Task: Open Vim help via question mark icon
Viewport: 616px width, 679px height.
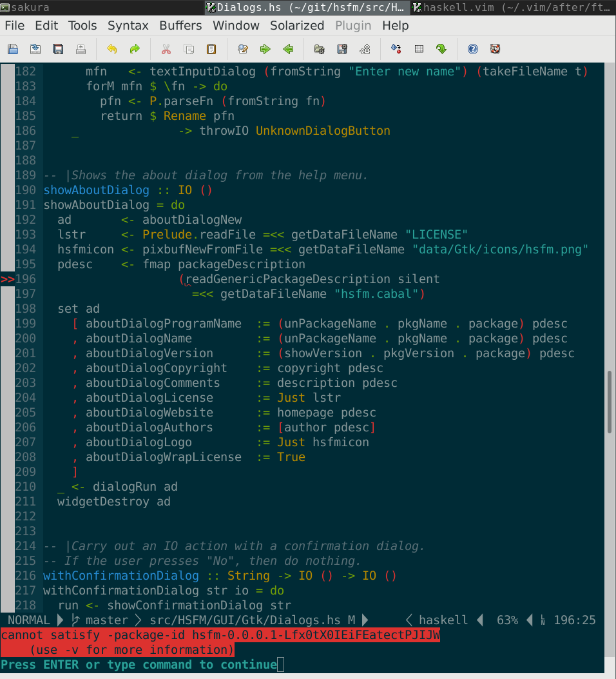Action: pyautogui.click(x=473, y=49)
